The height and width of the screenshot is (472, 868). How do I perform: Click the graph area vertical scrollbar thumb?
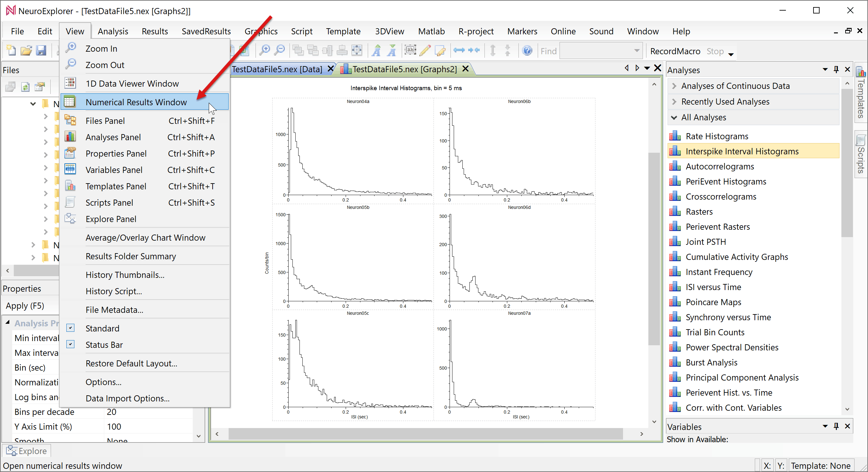tap(654, 249)
